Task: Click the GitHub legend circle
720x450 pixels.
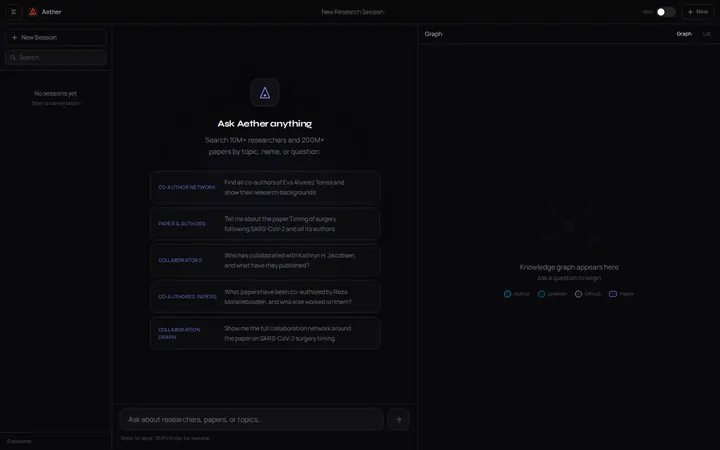Action: [x=579, y=294]
